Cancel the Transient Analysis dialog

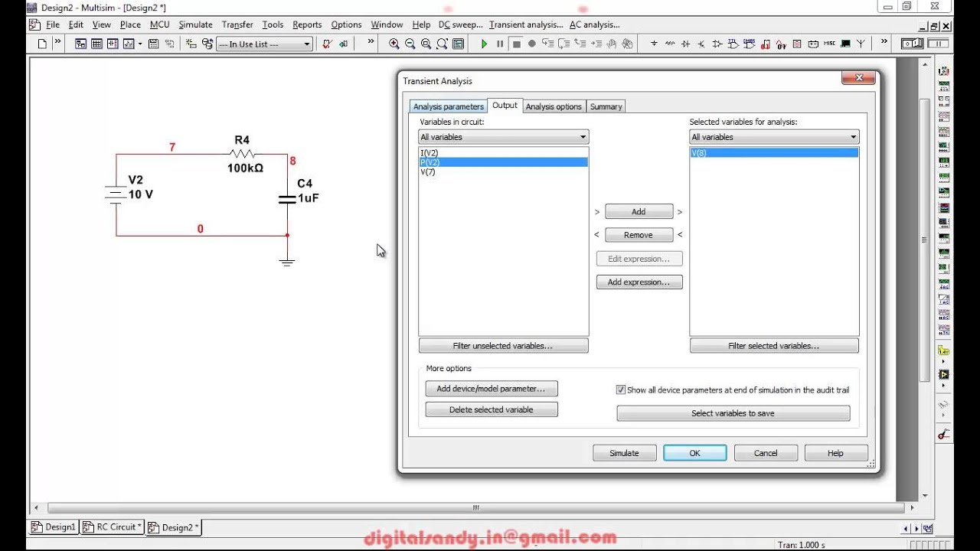click(766, 453)
